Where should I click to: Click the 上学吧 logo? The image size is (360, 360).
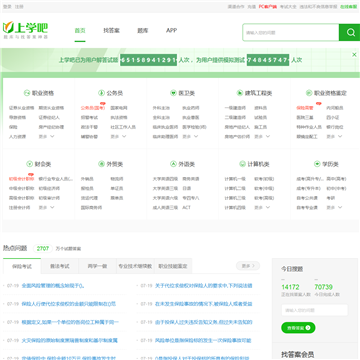point(25,30)
